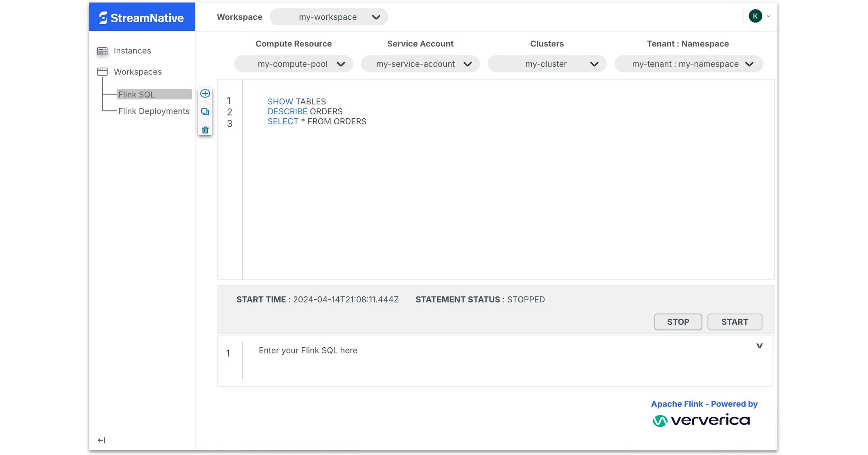868x455 pixels.
Task: Open Flink Deployments from the sidebar
Action: coord(154,111)
